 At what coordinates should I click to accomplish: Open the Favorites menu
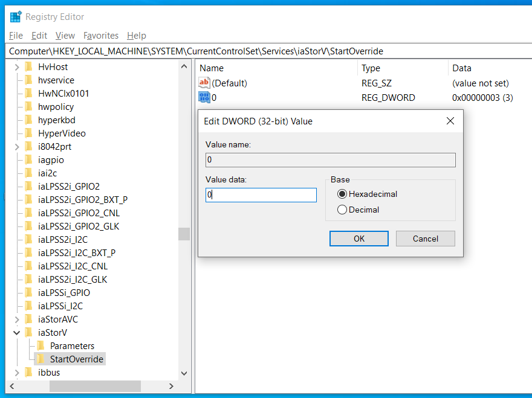click(101, 35)
